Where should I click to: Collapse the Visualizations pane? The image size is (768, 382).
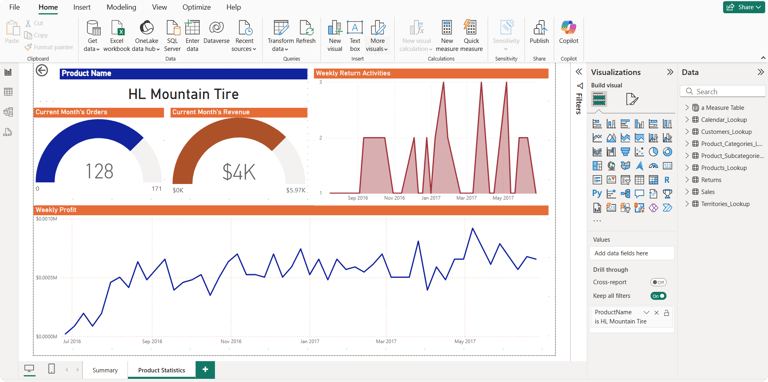pyautogui.click(x=670, y=72)
